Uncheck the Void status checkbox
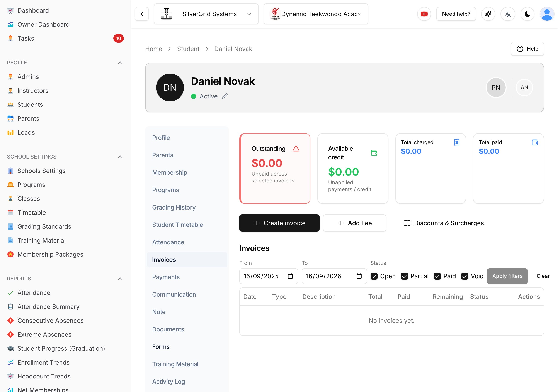Screen dimensions: 558x392 [465, 276]
